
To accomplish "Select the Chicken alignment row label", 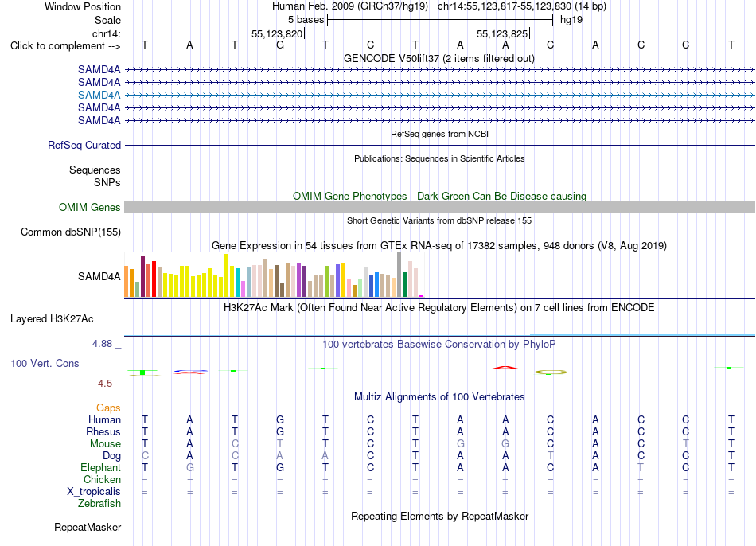I will [x=102, y=479].
